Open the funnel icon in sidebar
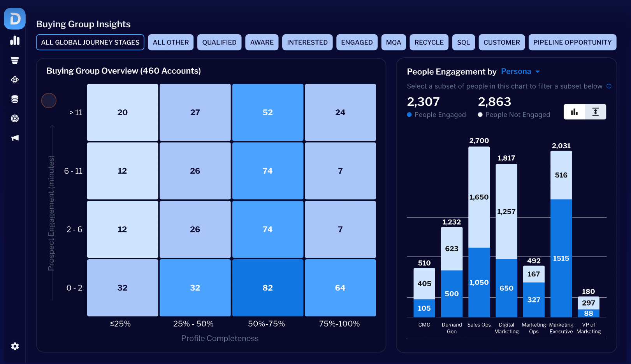 click(15, 60)
